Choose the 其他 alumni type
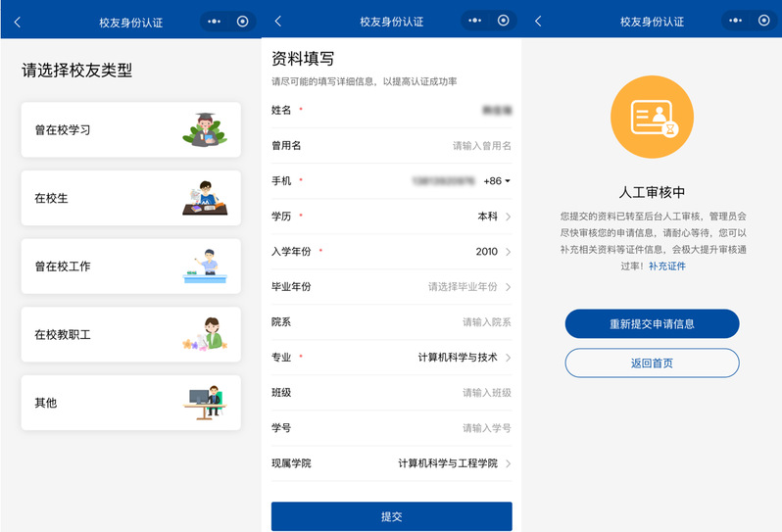The height and width of the screenshot is (532, 782). tap(130, 403)
